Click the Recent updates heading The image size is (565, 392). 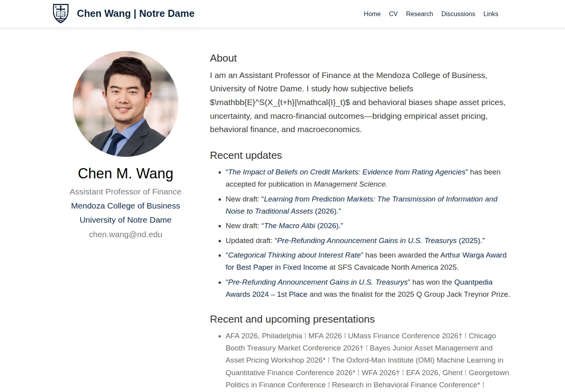[246, 155]
